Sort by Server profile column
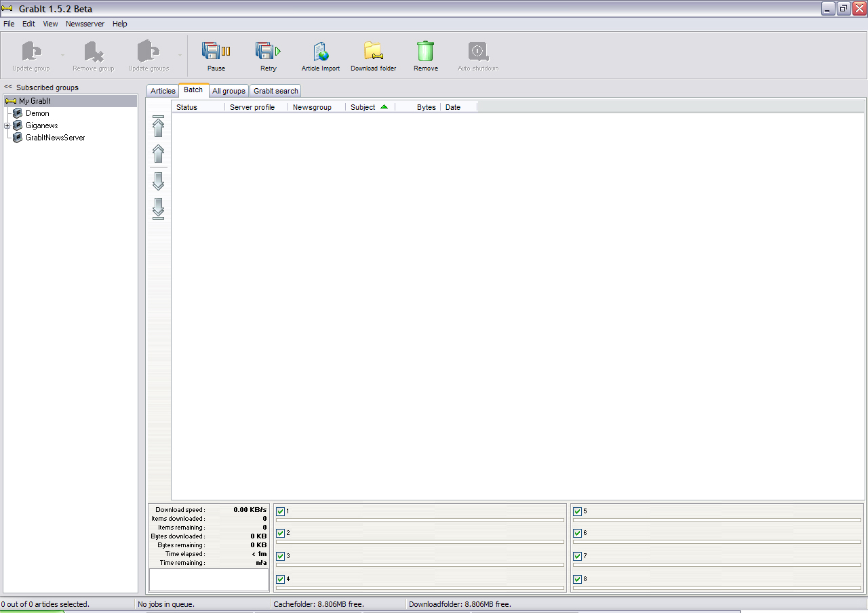Image resolution: width=868 pixels, height=613 pixels. click(x=256, y=107)
